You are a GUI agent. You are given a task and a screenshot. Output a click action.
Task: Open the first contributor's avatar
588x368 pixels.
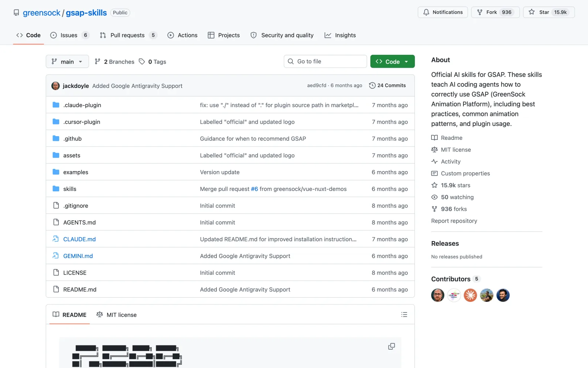click(438, 295)
